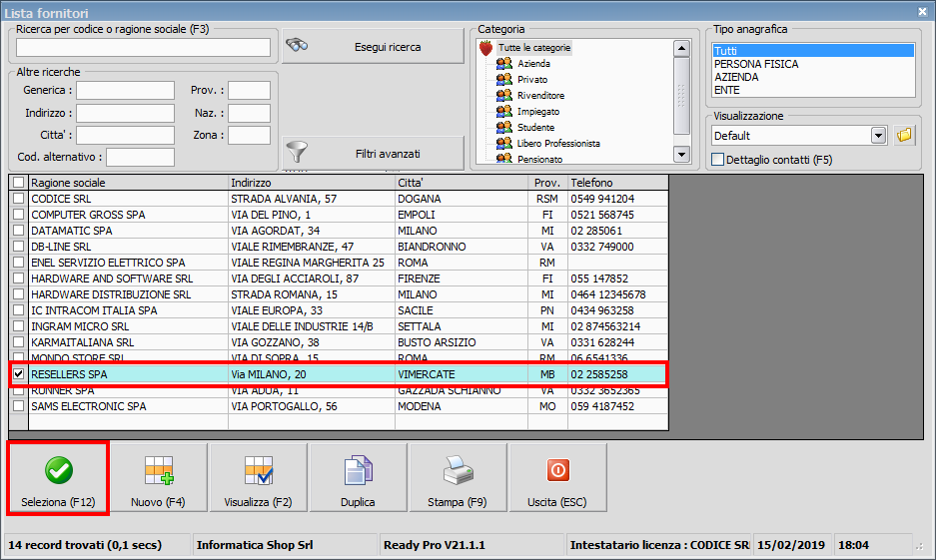Click the HARDWARE DISTRIBUZIONE SRL cell

(128, 294)
